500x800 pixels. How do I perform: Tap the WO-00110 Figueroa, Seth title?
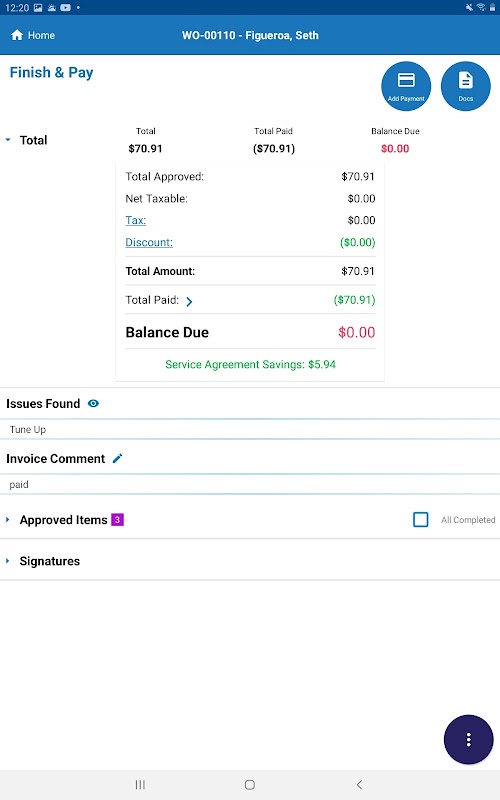point(250,35)
